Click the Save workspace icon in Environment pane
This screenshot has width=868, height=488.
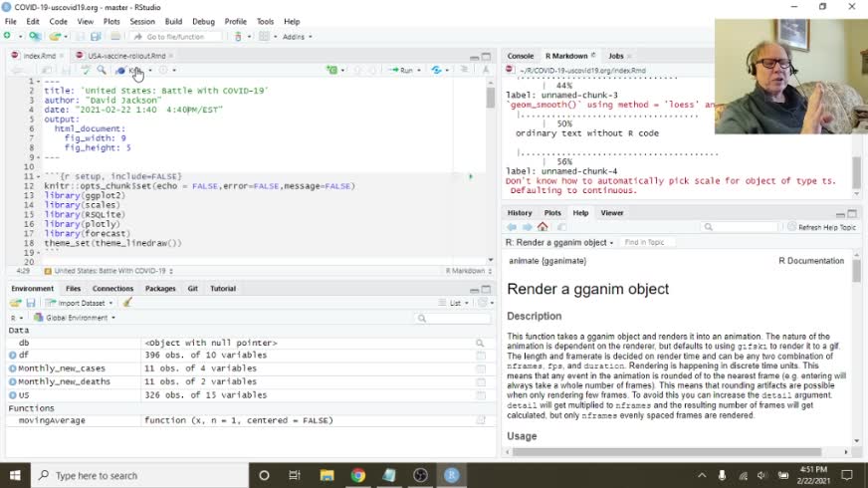[x=31, y=303]
